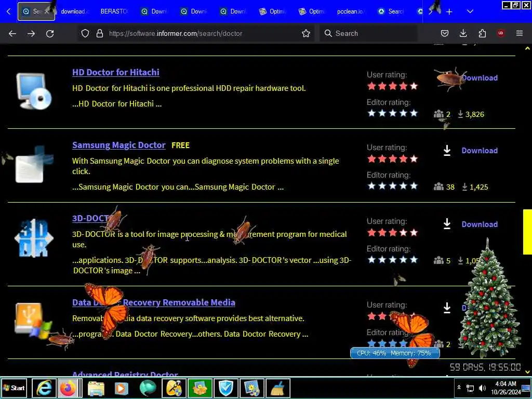Open the extensions puzzle menu
Image resolution: width=532 pixels, height=399 pixels.
482,33
